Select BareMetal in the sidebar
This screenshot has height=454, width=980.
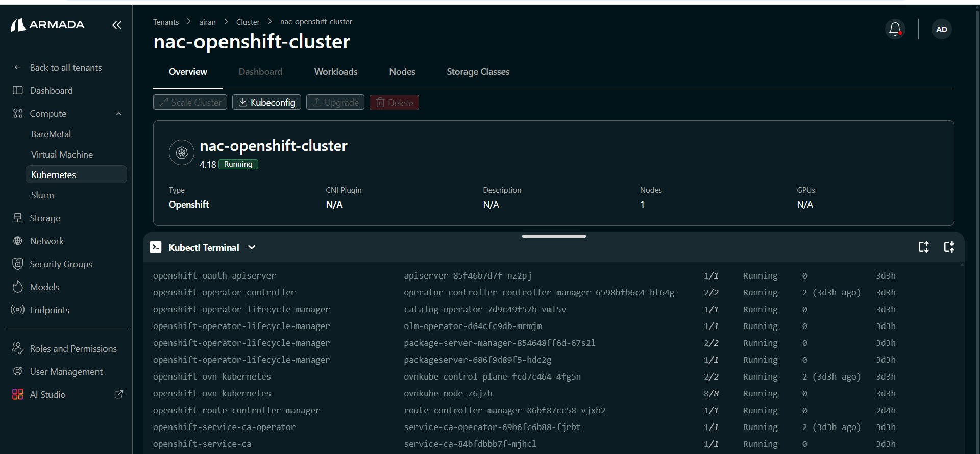click(51, 134)
